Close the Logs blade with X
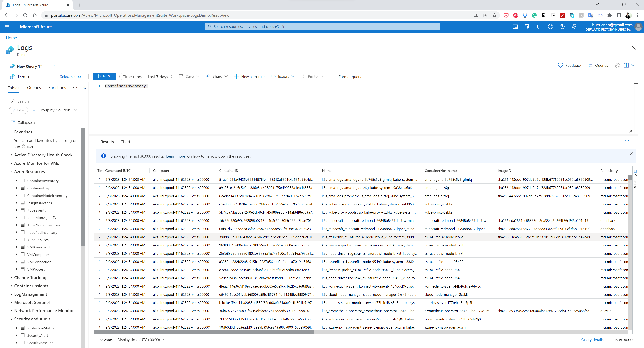This screenshot has width=644, height=348. coord(634,48)
